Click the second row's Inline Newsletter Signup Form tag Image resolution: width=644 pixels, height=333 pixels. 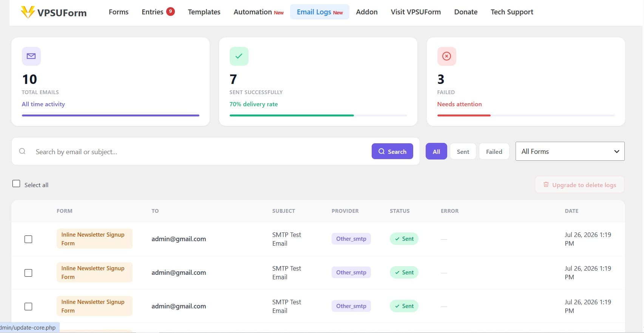click(x=94, y=272)
